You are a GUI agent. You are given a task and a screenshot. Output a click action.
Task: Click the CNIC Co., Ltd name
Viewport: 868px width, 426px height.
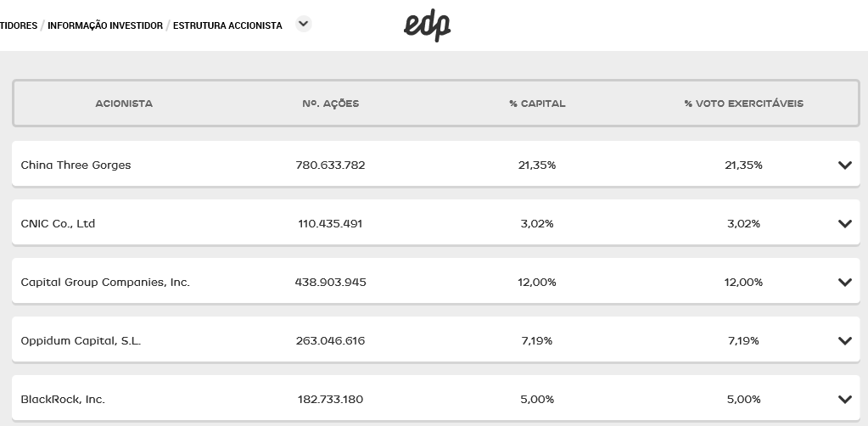pyautogui.click(x=58, y=224)
